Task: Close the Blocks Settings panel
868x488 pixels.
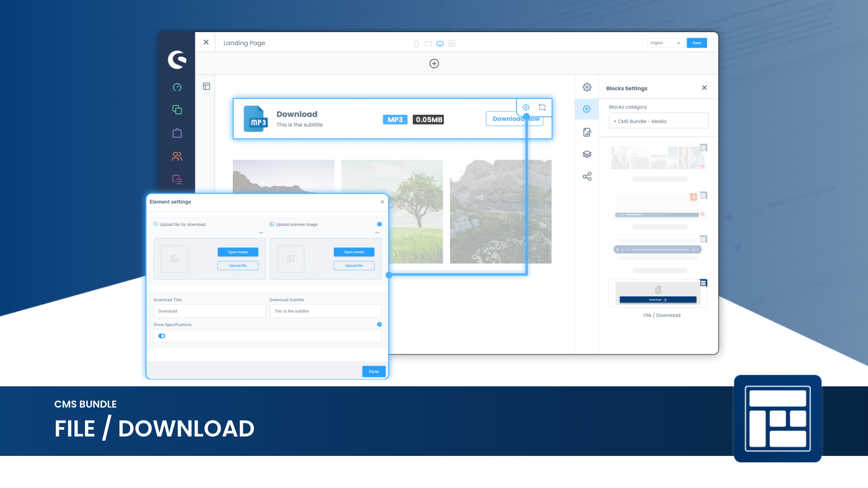Action: (x=704, y=88)
